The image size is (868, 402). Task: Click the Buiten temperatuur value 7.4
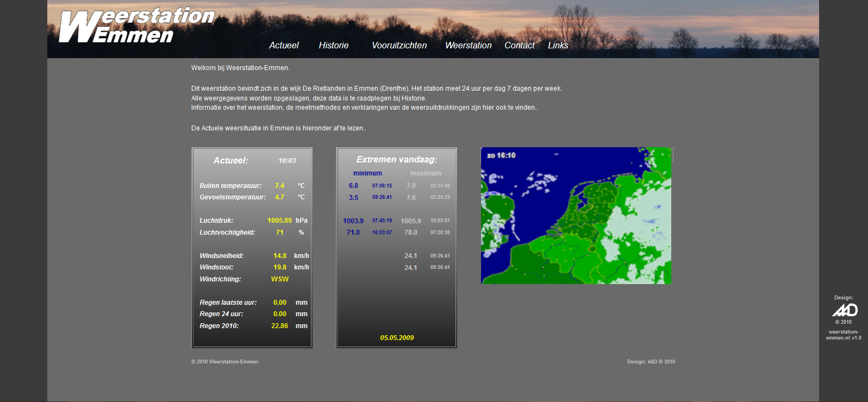coord(279,186)
